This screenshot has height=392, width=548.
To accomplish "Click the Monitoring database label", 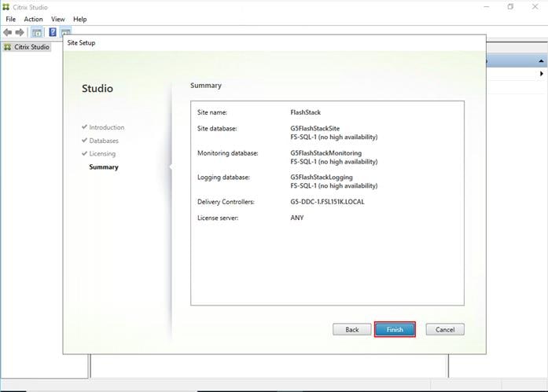I will coord(228,153).
